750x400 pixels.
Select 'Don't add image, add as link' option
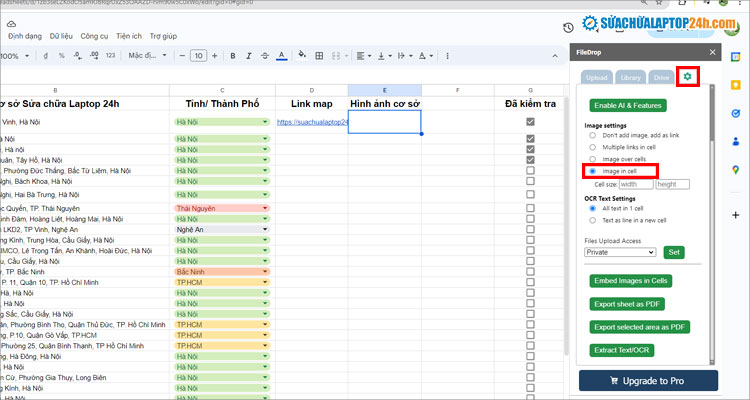tap(592, 134)
